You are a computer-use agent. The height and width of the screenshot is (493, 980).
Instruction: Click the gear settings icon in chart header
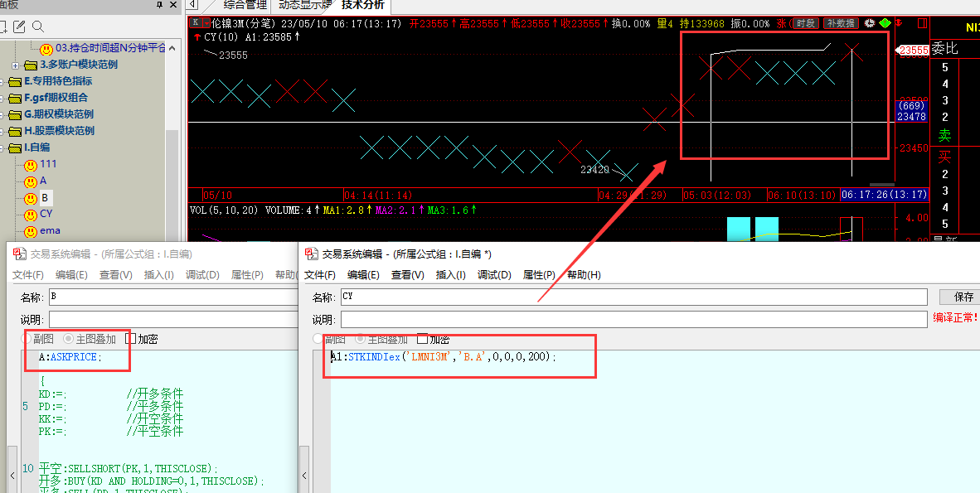tap(870, 23)
